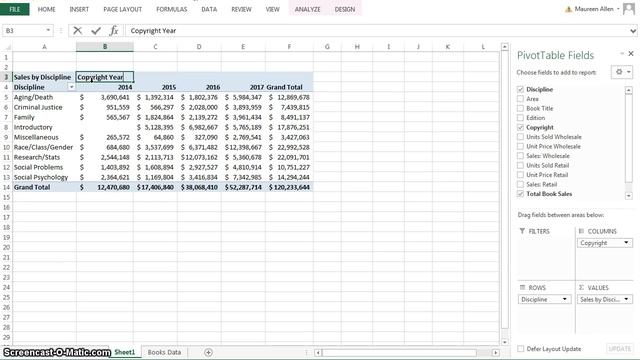Image resolution: width=640 pixels, height=360 pixels.
Task: Add a new sheet with plus icon
Action: click(x=208, y=352)
